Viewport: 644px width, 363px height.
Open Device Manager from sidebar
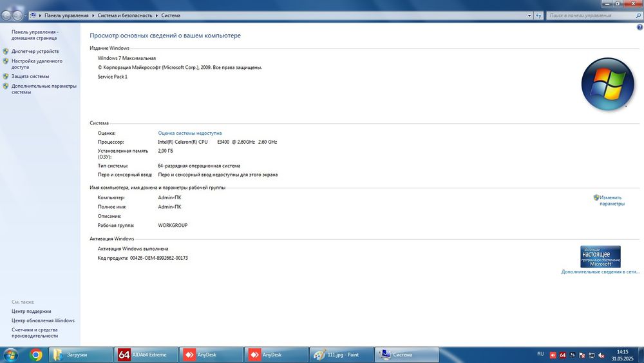(x=35, y=52)
